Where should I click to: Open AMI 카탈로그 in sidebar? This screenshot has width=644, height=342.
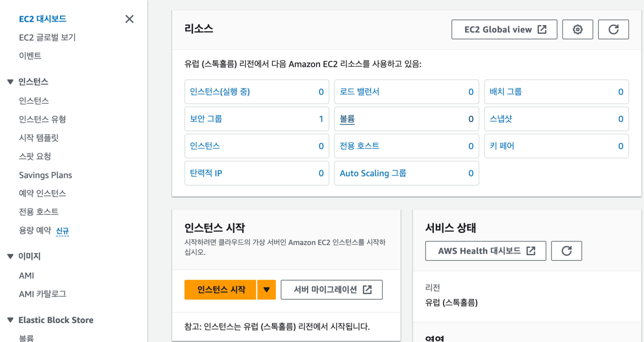click(43, 294)
